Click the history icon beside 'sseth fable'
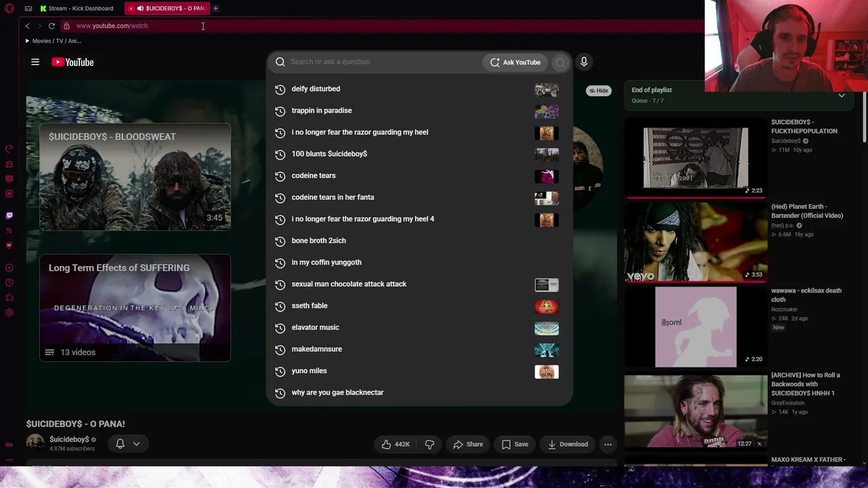868x488 pixels. click(x=280, y=306)
